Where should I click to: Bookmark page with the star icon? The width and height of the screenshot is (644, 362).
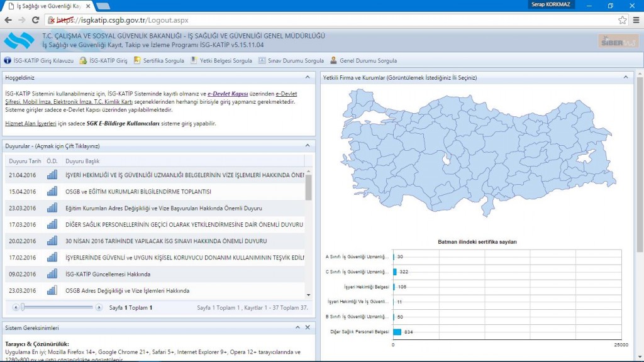coord(622,19)
